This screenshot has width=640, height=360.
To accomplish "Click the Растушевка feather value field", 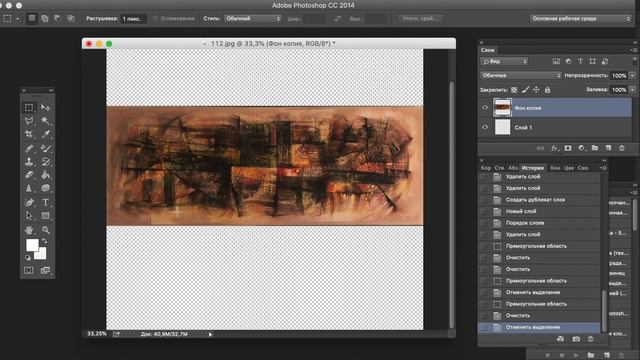I will click(x=133, y=19).
